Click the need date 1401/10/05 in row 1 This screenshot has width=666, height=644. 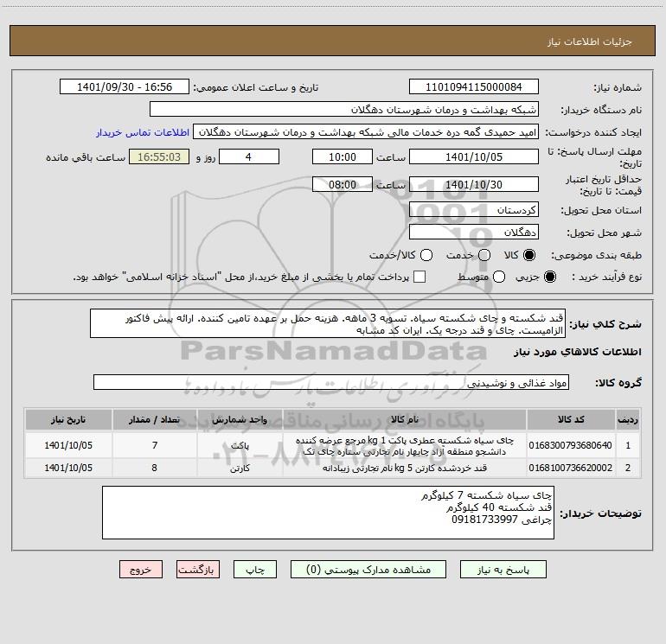[68, 445]
